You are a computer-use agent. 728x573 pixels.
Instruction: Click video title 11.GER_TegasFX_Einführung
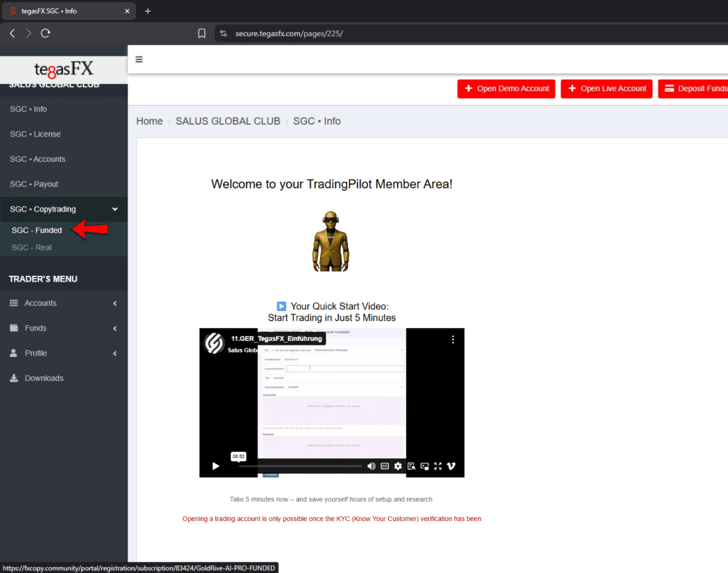pos(277,339)
